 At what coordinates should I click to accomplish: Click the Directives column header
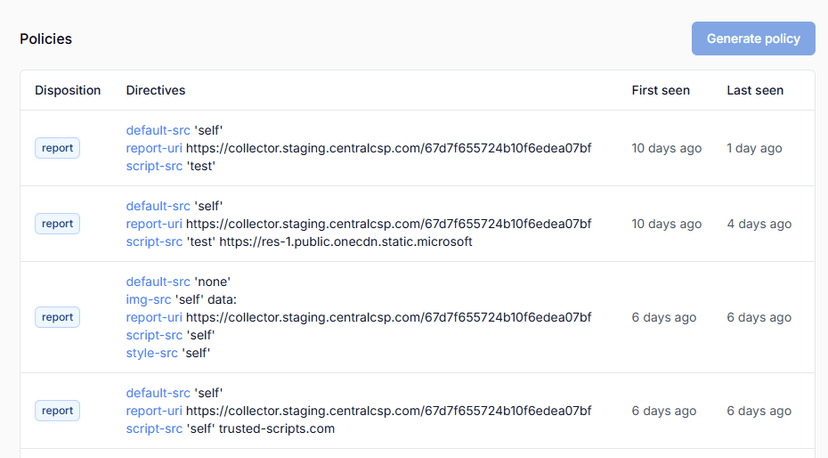pos(155,90)
